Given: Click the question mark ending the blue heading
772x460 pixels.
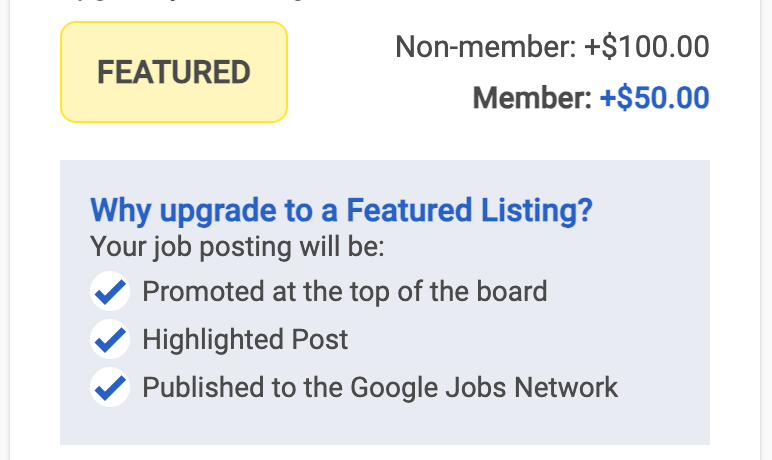Looking at the screenshot, I should point(585,210).
